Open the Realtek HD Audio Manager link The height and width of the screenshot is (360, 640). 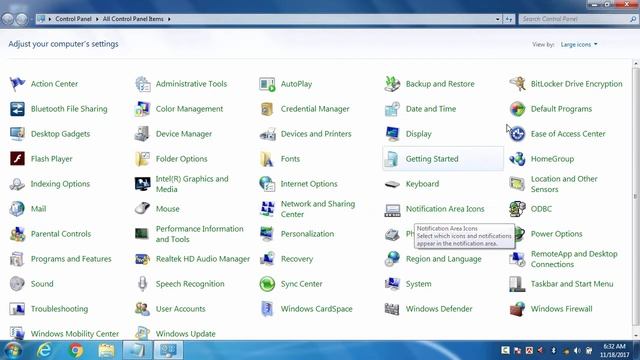coord(203,259)
